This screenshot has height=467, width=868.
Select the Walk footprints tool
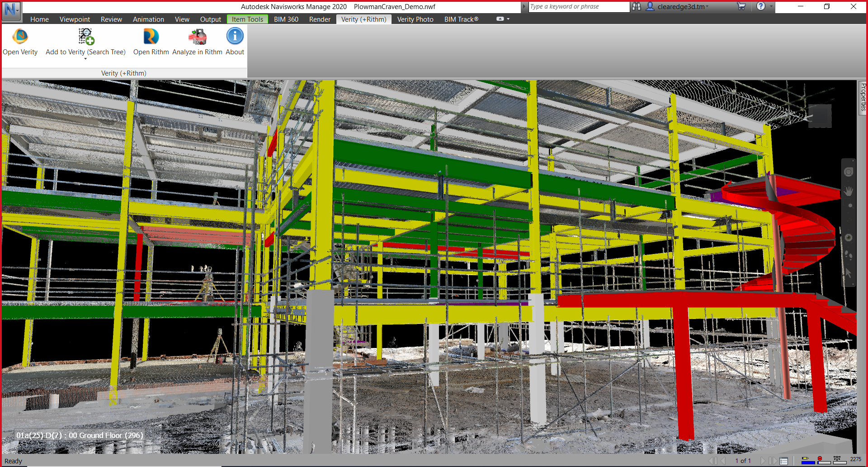849,256
